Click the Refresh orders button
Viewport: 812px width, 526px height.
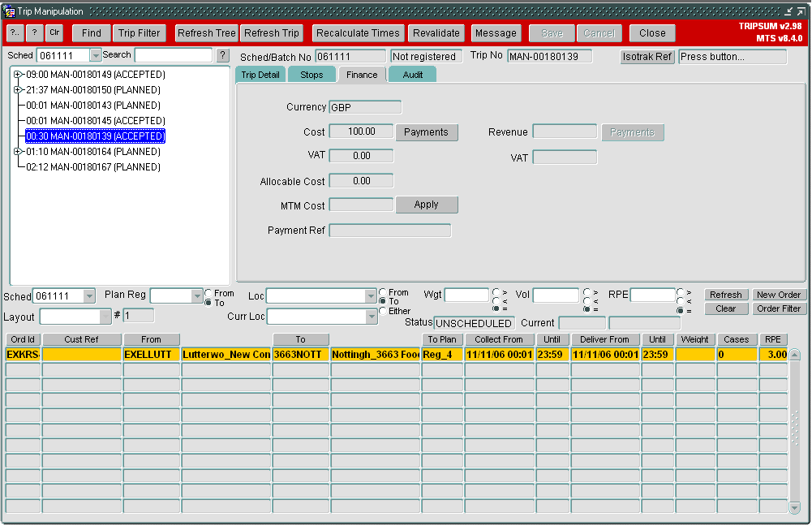725,295
